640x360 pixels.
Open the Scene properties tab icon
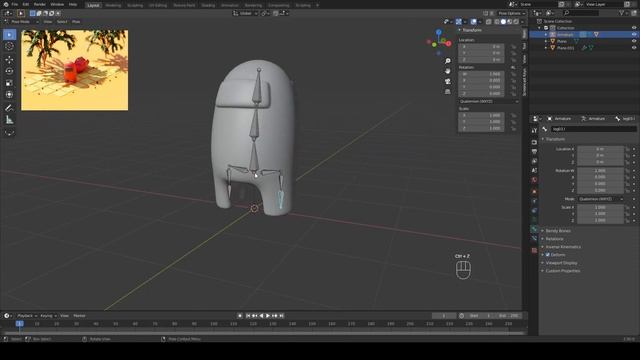tap(534, 171)
